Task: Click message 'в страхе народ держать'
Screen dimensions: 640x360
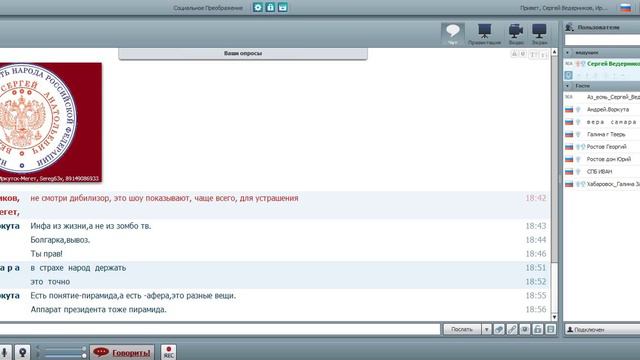Action: coord(78,268)
